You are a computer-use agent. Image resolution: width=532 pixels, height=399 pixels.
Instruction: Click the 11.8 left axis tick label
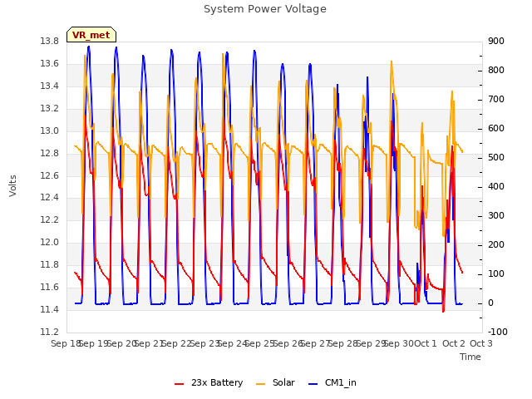49,264
